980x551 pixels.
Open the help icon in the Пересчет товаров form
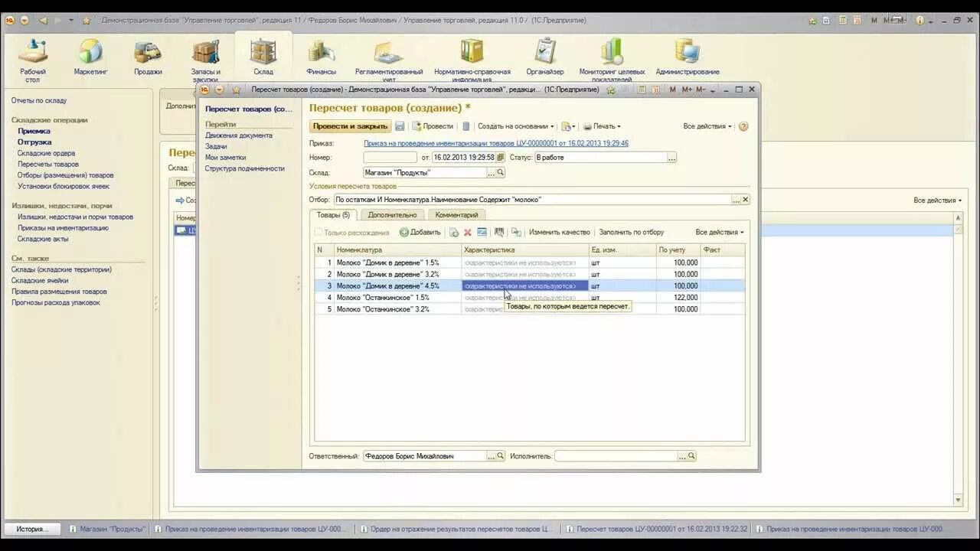[743, 126]
